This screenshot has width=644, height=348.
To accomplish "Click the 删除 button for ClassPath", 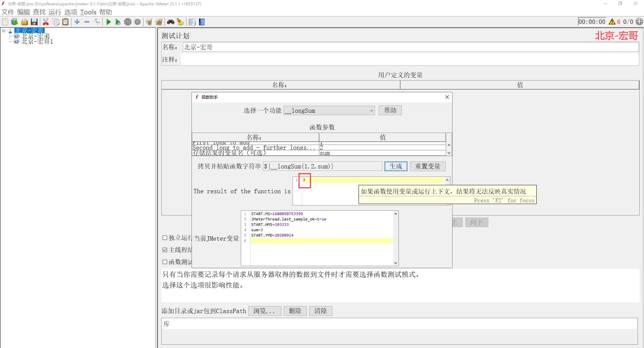I will 295,311.
